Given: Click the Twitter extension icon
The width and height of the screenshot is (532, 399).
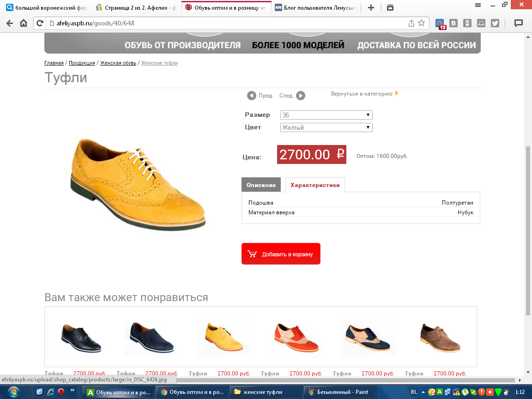Looking at the screenshot, I should [495, 23].
